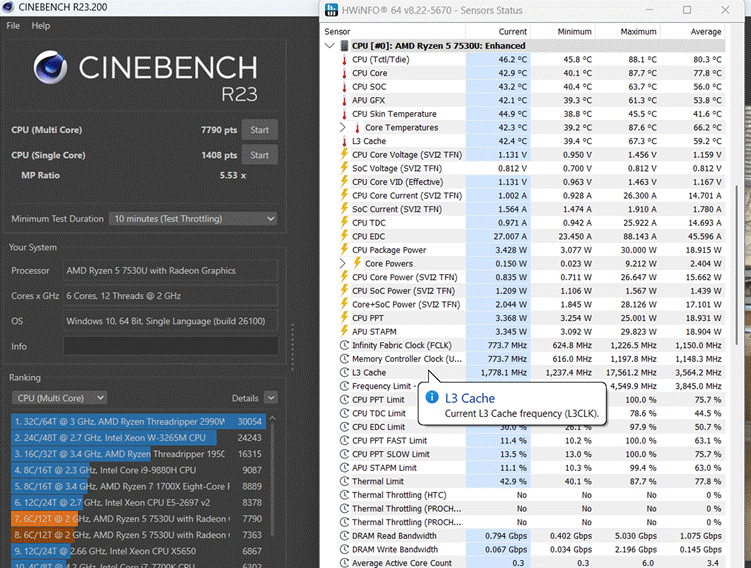Click clock icon beside CPU EDC Limit
The height and width of the screenshot is (568, 751).
click(344, 427)
